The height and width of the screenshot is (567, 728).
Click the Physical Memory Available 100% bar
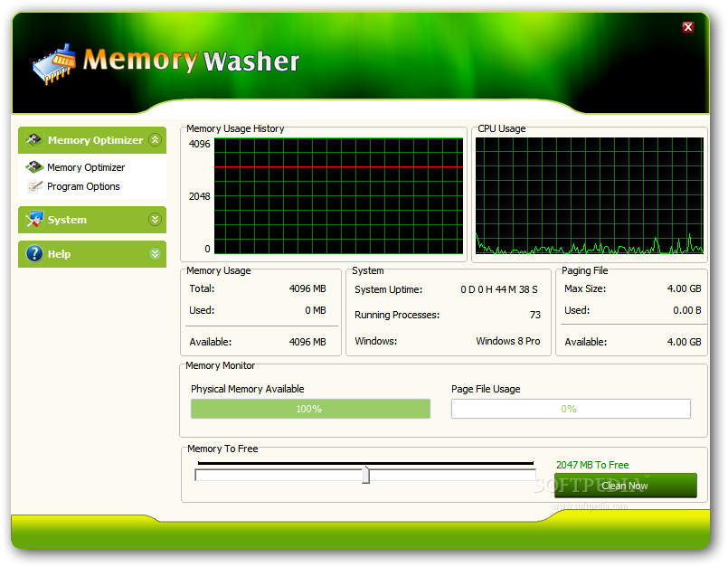tap(310, 409)
